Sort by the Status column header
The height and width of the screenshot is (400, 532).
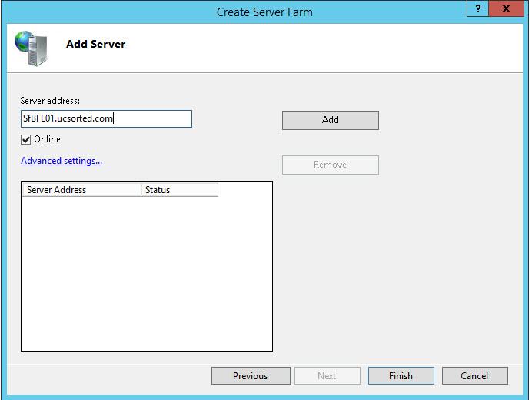[x=179, y=189]
